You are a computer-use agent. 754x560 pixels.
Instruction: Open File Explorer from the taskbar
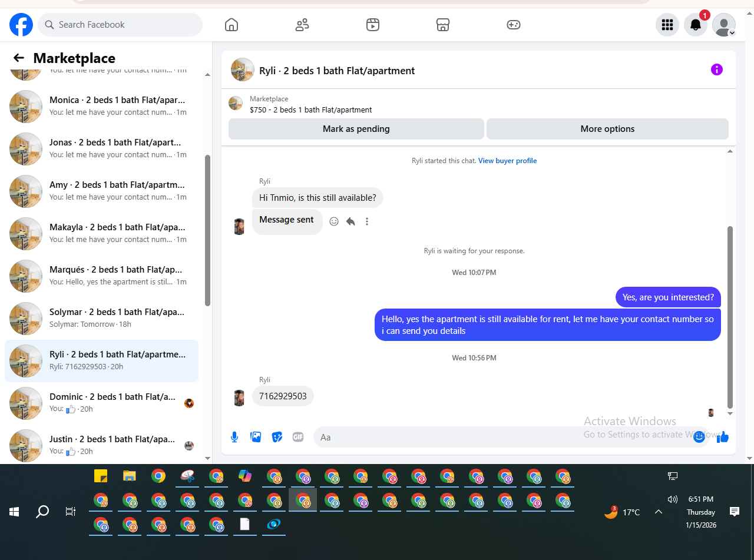click(130, 476)
